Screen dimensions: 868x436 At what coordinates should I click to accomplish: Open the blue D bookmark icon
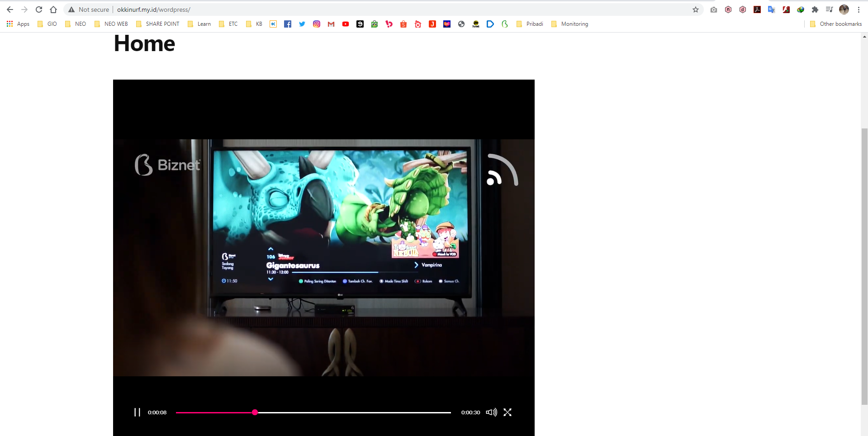[x=490, y=24]
